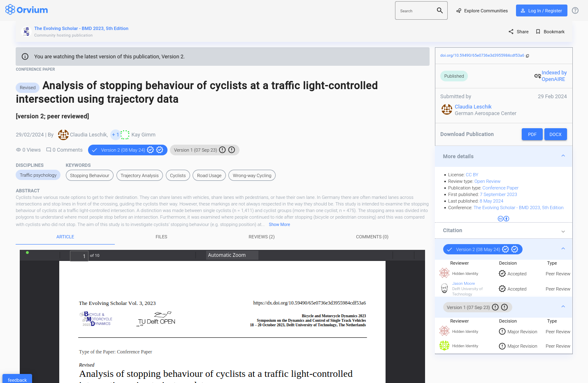
Task: Click Claudia Leschik's avatar in Submitted by
Action: [446, 109]
